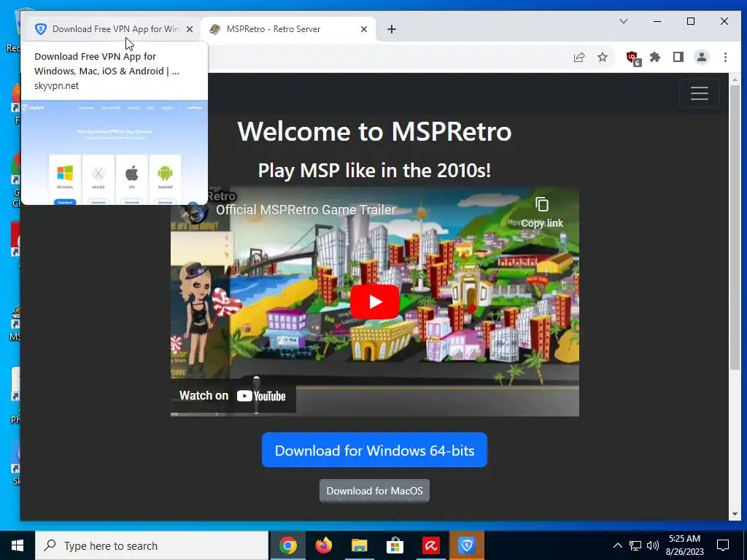Click the Copy link icon on video
The width and height of the screenshot is (747, 560).
pyautogui.click(x=542, y=212)
